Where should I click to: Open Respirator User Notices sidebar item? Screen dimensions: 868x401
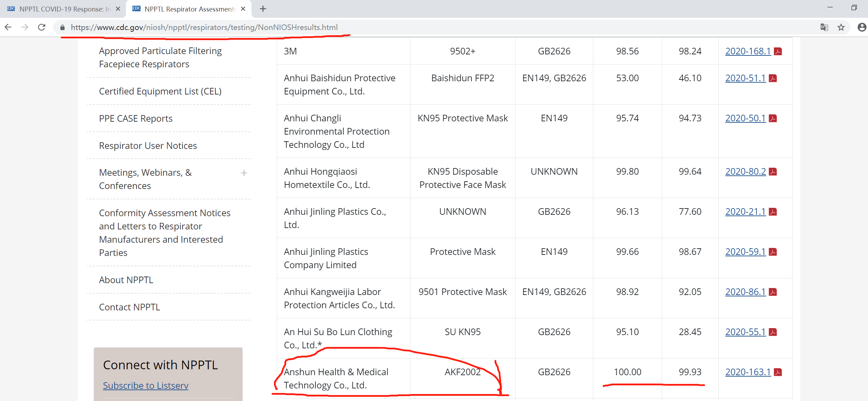pyautogui.click(x=148, y=146)
